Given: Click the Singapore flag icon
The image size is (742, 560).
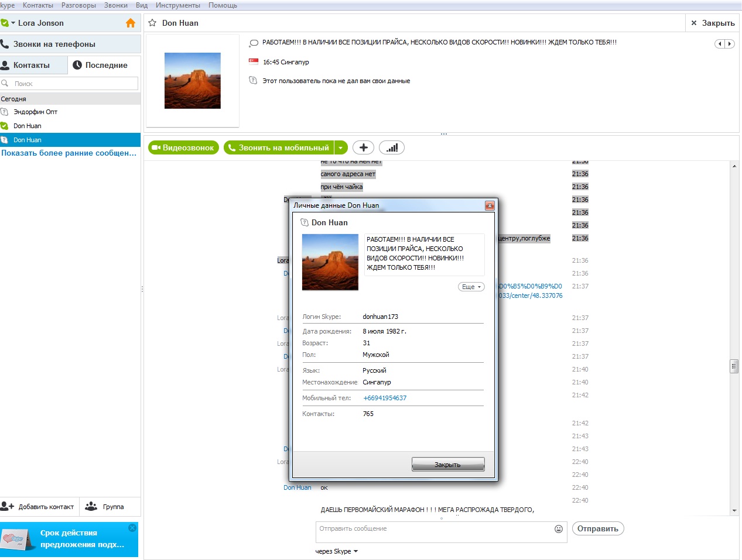Looking at the screenshot, I should (x=254, y=61).
